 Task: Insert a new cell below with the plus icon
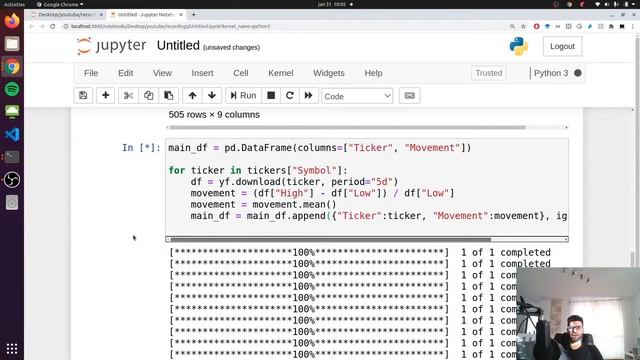[x=105, y=96]
